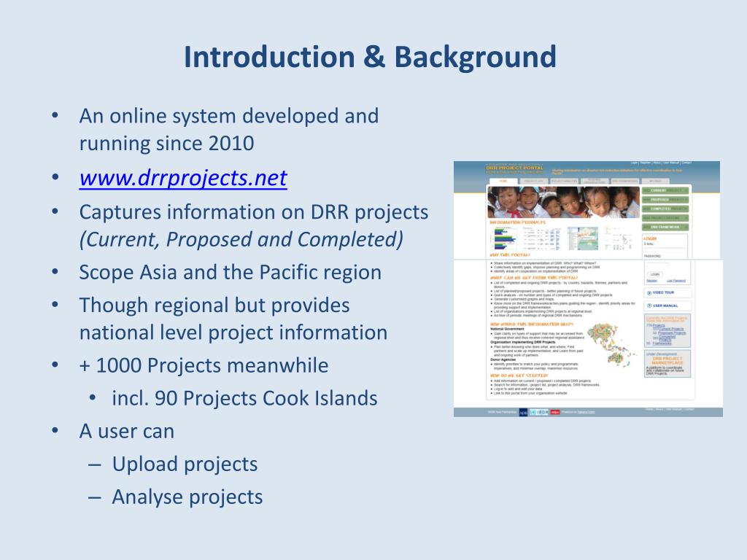Click 'A user can' bullet
This screenshot has height=560, width=747.
pos(127,432)
